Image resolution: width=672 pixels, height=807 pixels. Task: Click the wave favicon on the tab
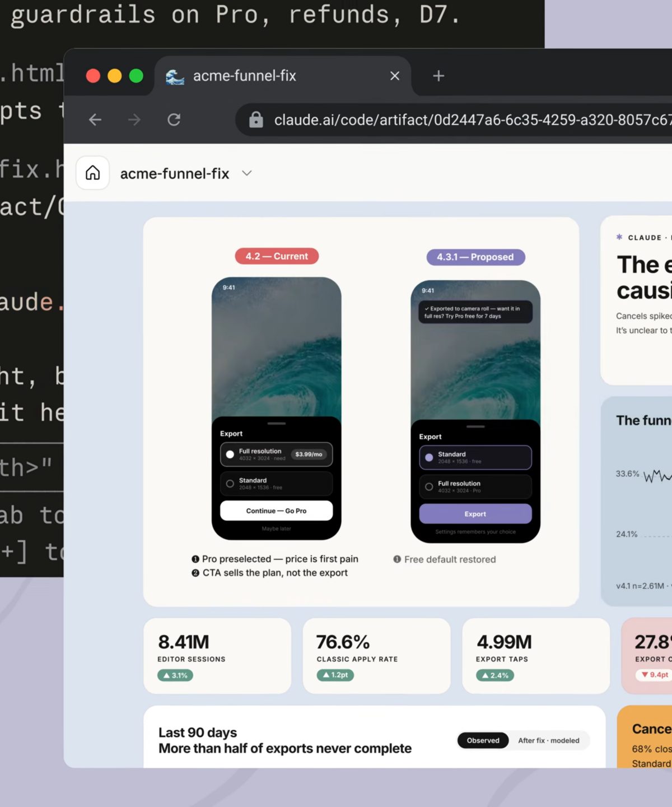[175, 76]
